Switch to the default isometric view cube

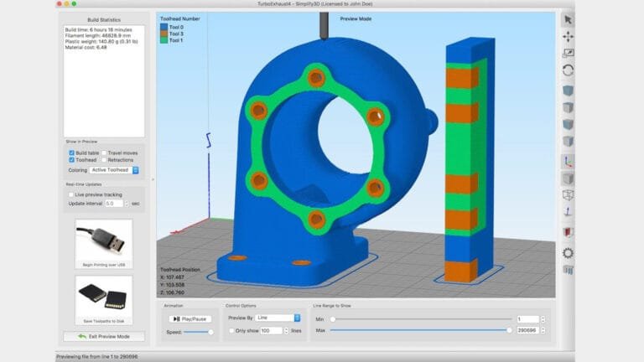pyautogui.click(x=568, y=90)
